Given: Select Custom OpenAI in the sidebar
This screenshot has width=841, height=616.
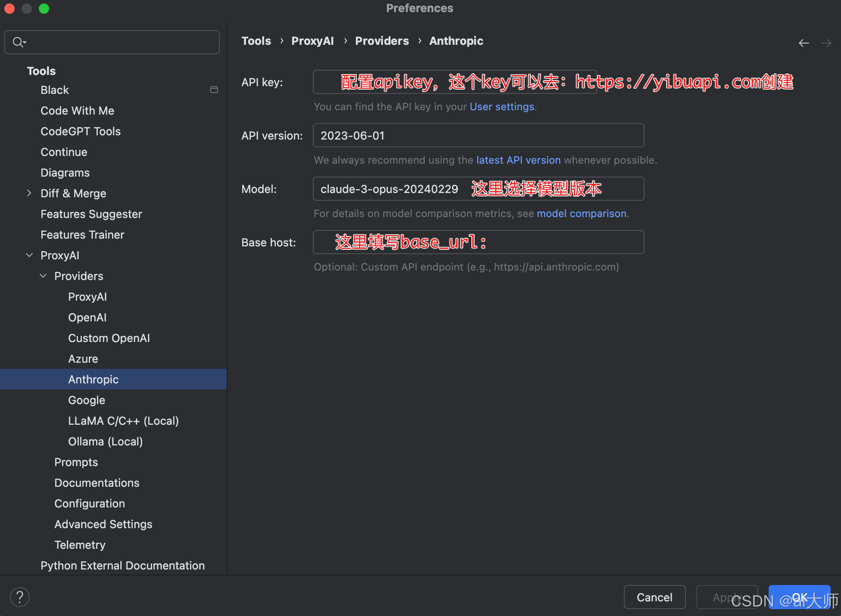Looking at the screenshot, I should pyautogui.click(x=109, y=338).
